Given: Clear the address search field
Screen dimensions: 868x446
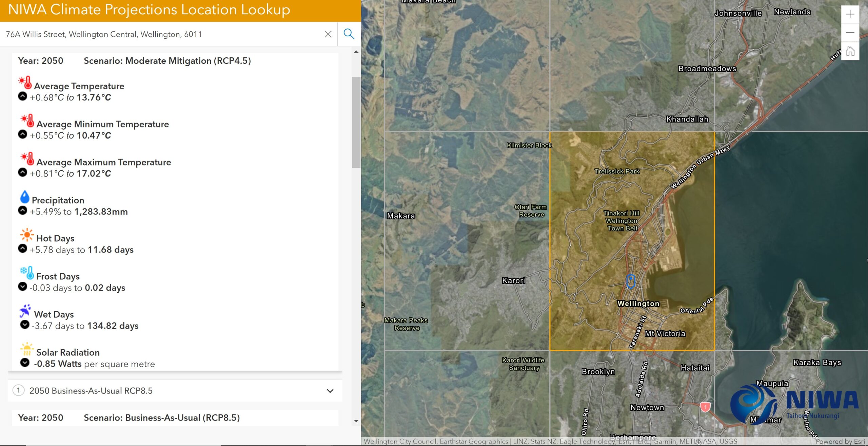Looking at the screenshot, I should coord(328,34).
